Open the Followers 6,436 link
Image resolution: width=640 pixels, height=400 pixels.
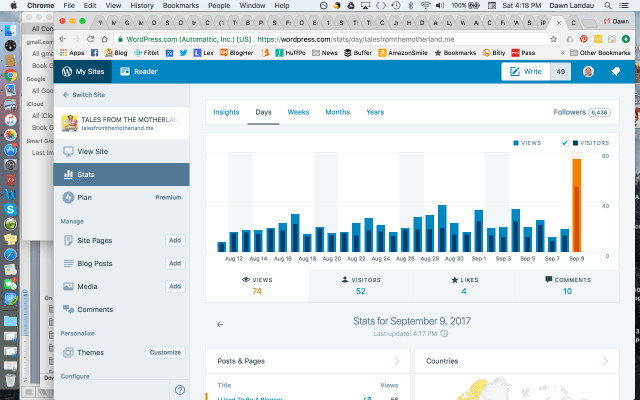click(582, 112)
